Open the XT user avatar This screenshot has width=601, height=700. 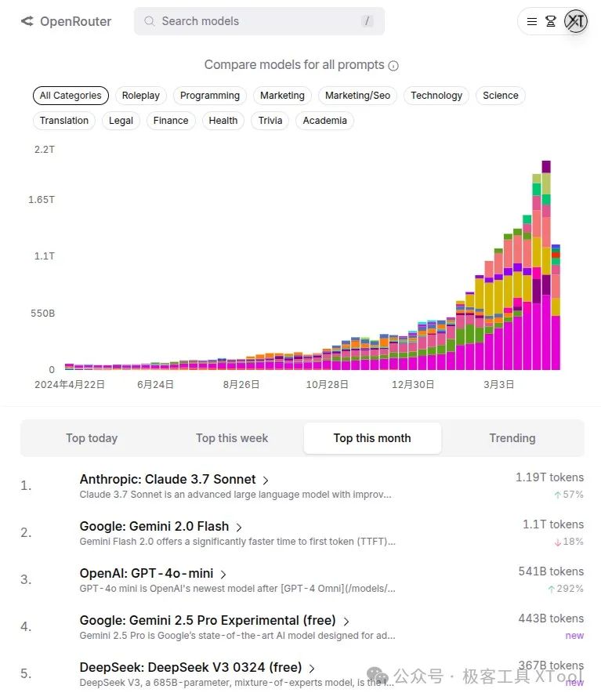point(576,21)
